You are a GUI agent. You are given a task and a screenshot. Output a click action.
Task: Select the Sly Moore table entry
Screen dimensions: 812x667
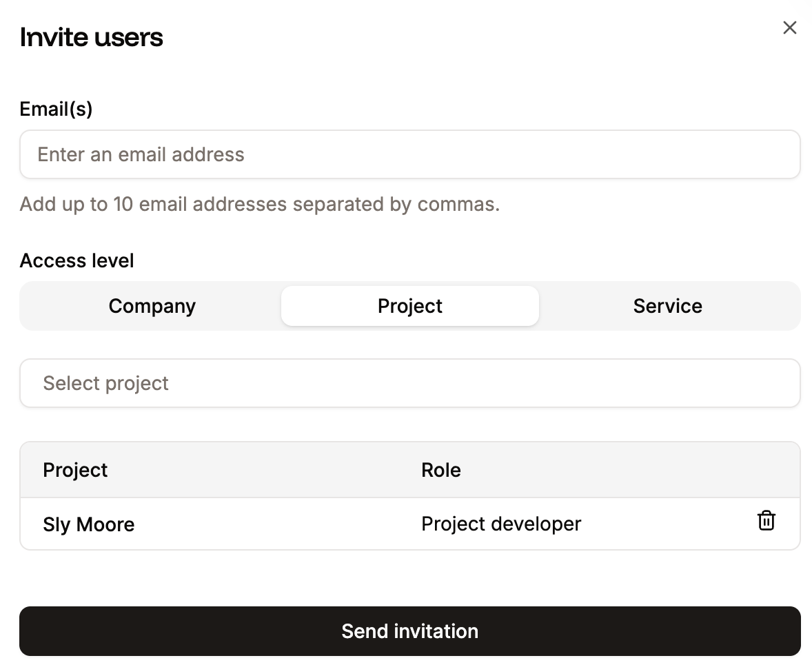89,524
